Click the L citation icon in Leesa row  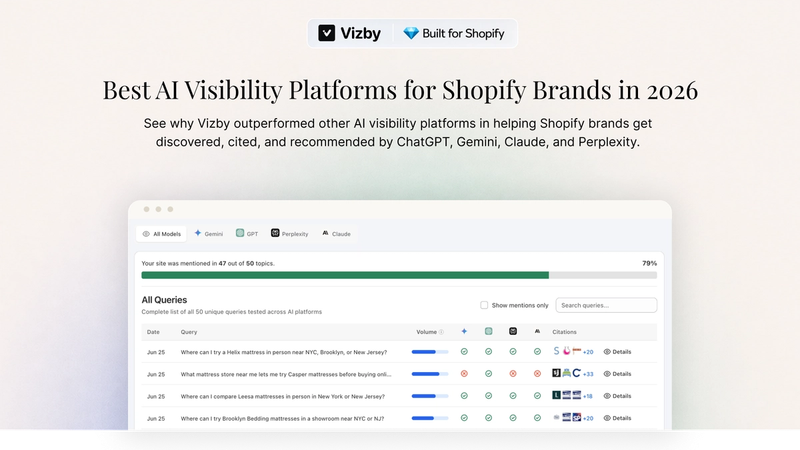point(556,395)
